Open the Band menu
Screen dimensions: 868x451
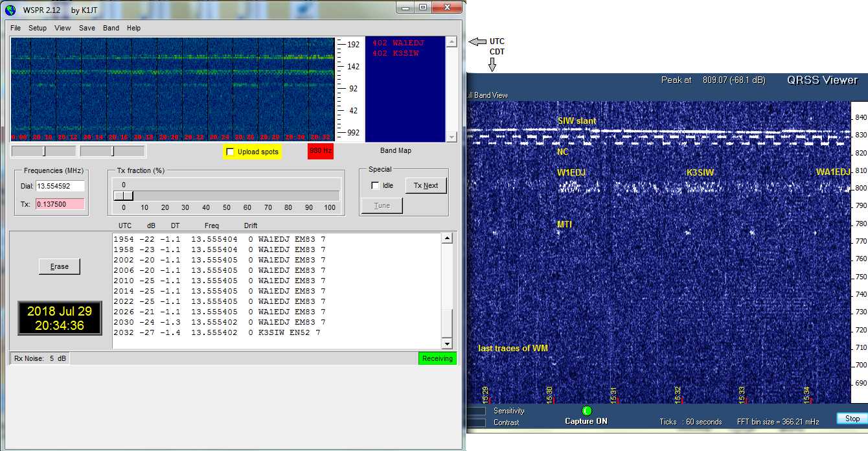pos(111,28)
